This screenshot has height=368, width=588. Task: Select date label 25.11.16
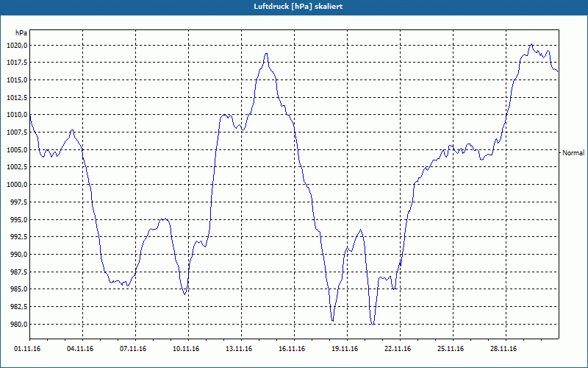(x=451, y=349)
